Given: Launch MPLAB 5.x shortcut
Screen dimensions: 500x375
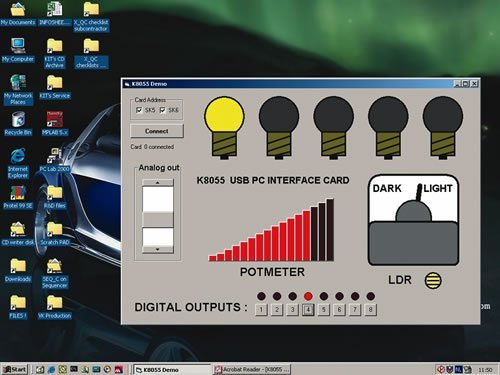Looking at the screenshot, I should pyautogui.click(x=55, y=124).
